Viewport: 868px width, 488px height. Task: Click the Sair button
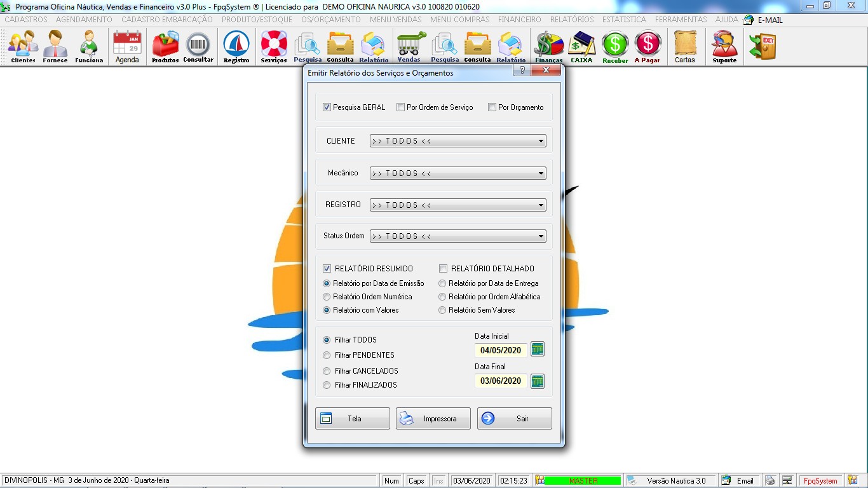pyautogui.click(x=515, y=419)
